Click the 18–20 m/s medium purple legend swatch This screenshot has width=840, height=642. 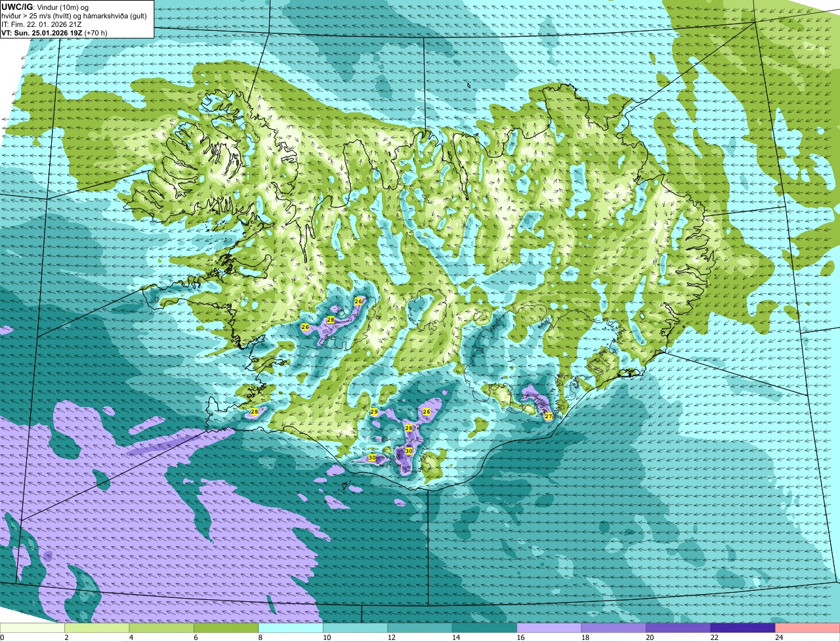tap(614, 628)
